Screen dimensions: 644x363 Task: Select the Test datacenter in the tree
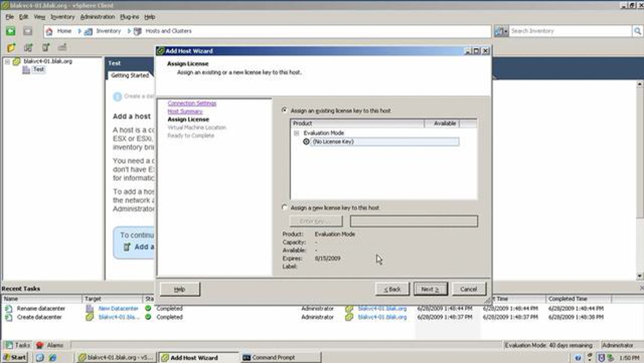[39, 69]
